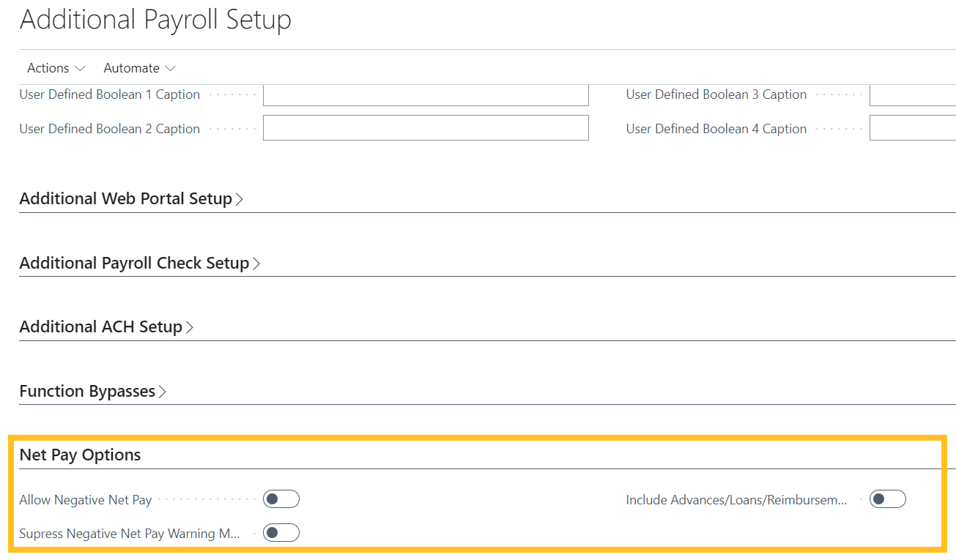This screenshot has height=560, width=956.
Task: Open the Actions menu
Action: pos(48,68)
